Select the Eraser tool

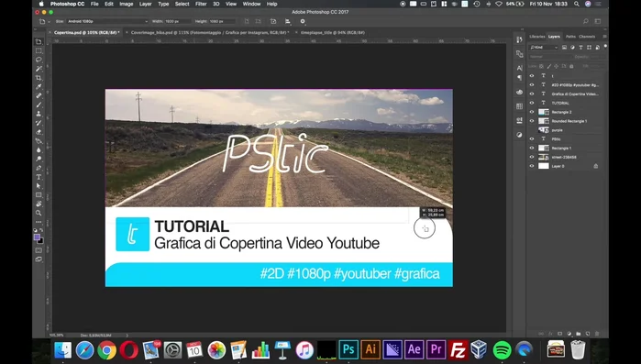(x=39, y=132)
